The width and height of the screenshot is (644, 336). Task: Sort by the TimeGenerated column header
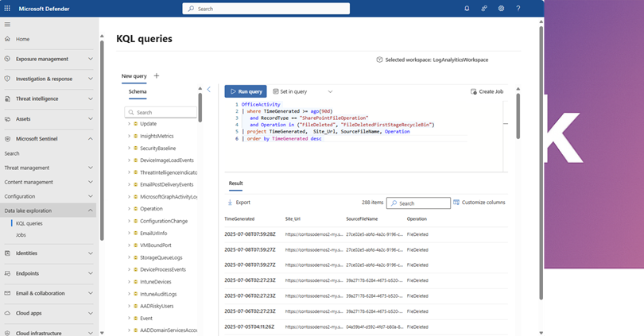click(239, 219)
